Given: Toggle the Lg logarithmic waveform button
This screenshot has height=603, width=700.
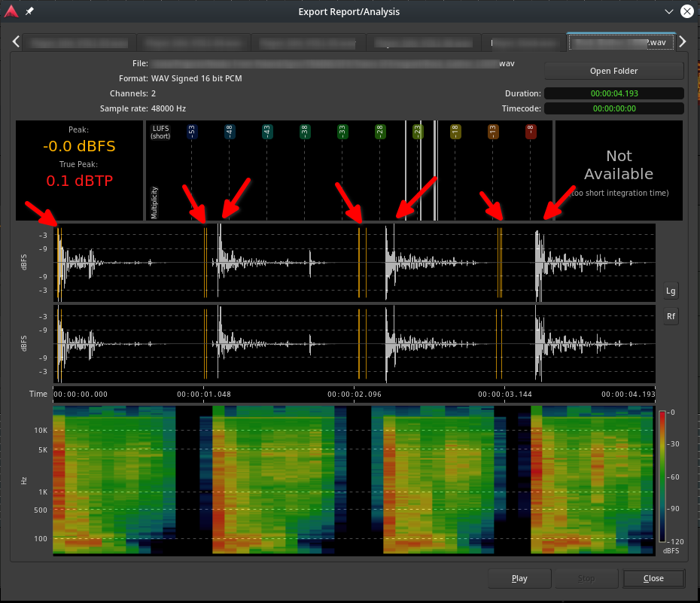Looking at the screenshot, I should 671,291.
